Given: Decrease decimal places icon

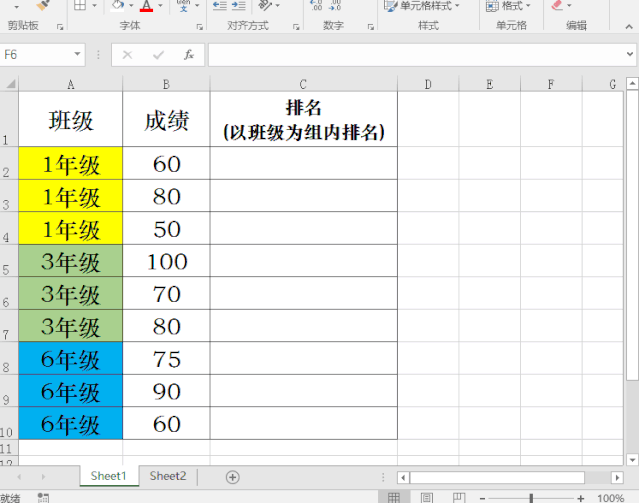Looking at the screenshot, I should [335, 5].
